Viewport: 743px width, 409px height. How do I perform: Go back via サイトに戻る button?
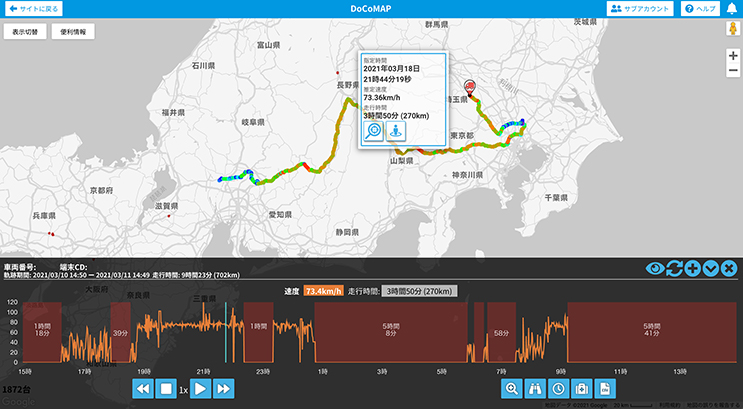point(34,8)
